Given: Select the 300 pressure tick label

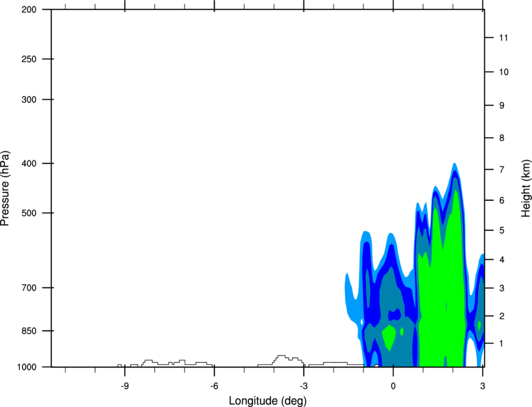Looking at the screenshot, I should click(29, 100).
